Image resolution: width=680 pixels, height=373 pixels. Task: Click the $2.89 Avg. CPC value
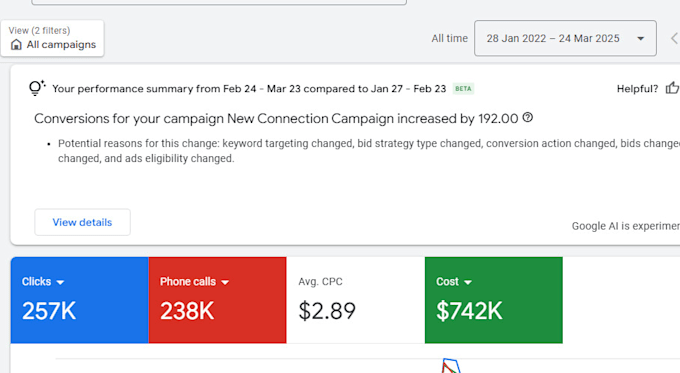(327, 311)
